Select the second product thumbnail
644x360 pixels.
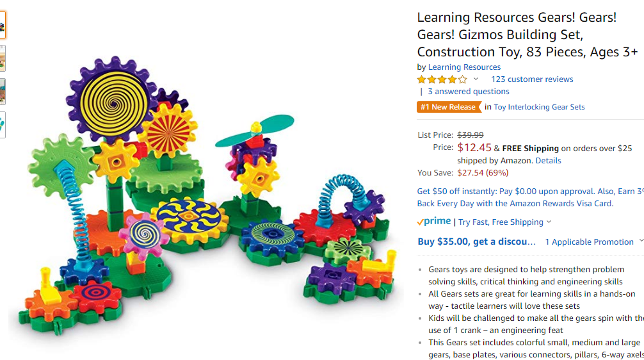tap(3, 58)
